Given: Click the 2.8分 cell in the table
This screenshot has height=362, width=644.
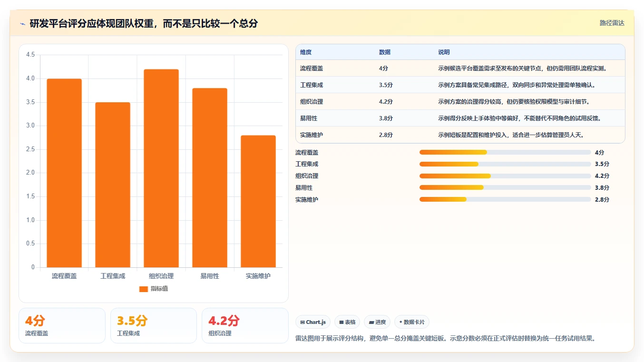Looking at the screenshot, I should [386, 135].
